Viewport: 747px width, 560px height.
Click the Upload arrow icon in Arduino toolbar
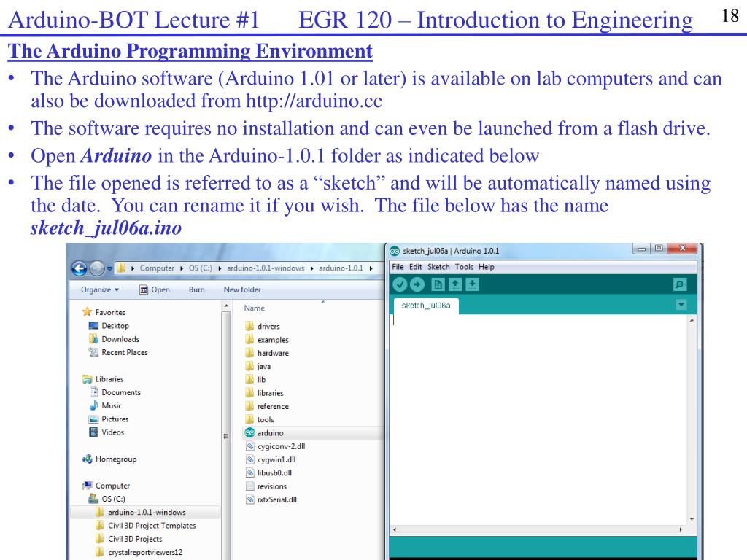click(417, 285)
